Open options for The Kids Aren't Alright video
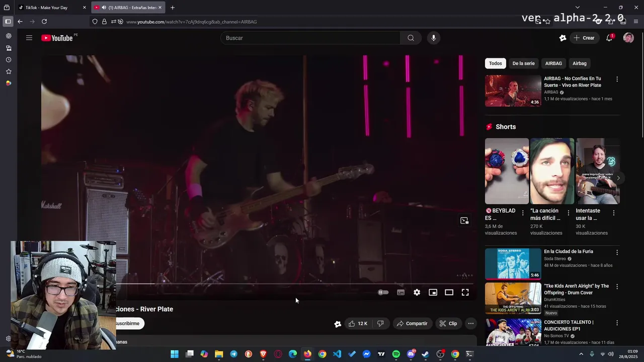The width and height of the screenshot is (644, 362). 617,287
